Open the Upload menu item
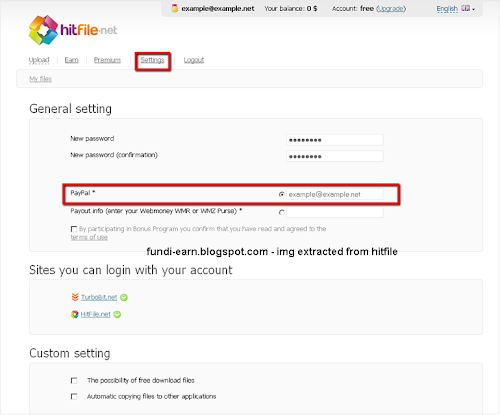This screenshot has height=415, width=500. pos(39,60)
